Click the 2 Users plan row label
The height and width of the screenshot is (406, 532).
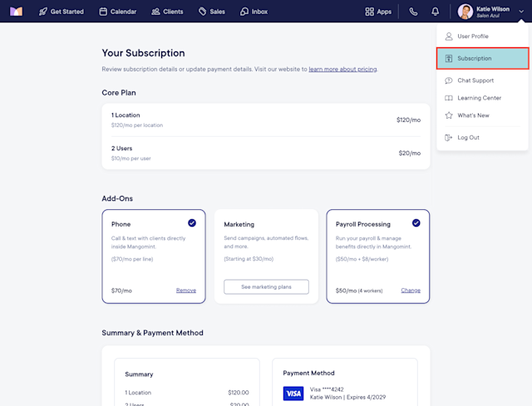tap(122, 149)
